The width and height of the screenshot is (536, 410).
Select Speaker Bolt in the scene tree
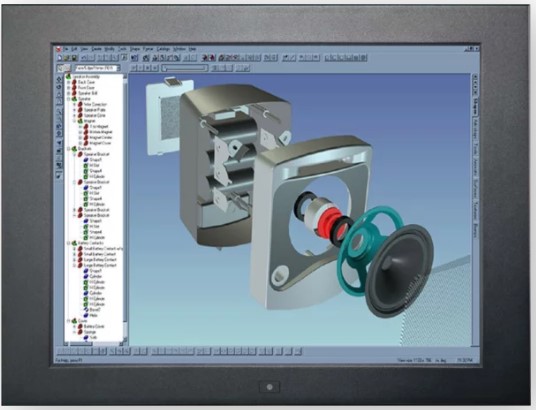point(88,93)
